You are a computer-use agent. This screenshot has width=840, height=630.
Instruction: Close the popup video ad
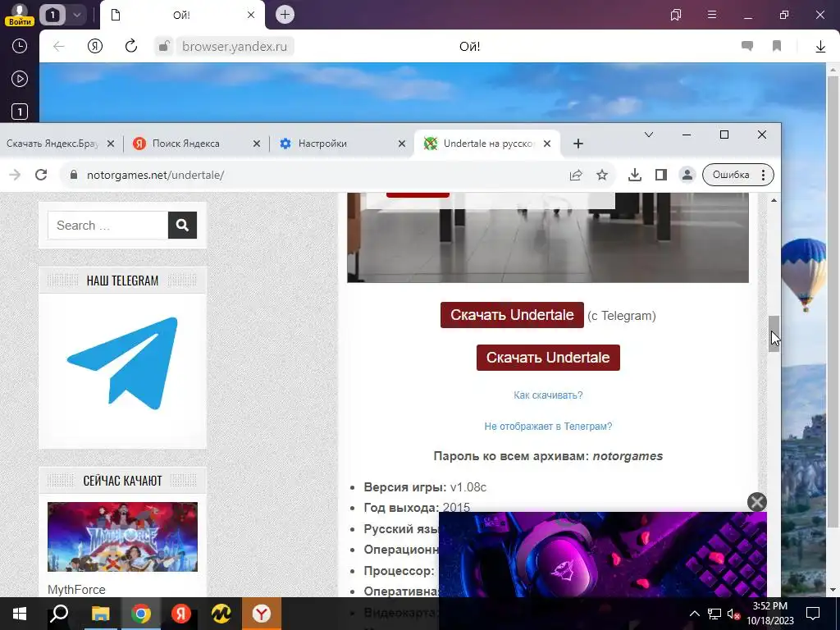pyautogui.click(x=756, y=502)
